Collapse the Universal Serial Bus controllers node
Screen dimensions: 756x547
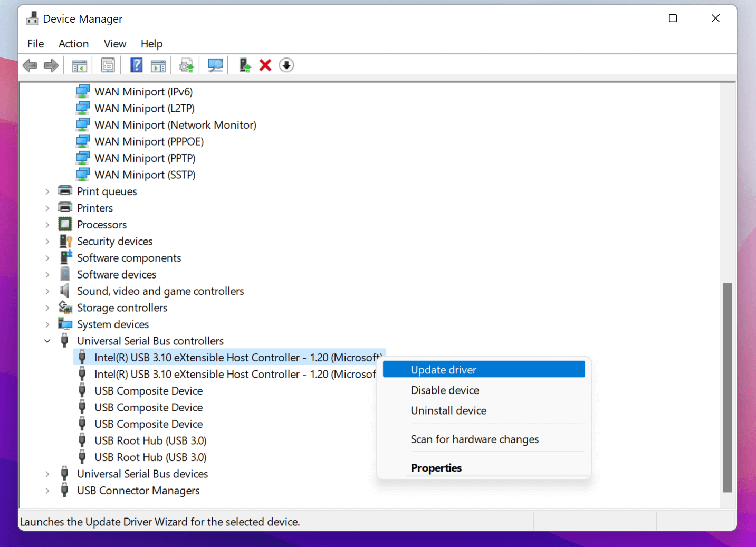click(x=47, y=341)
